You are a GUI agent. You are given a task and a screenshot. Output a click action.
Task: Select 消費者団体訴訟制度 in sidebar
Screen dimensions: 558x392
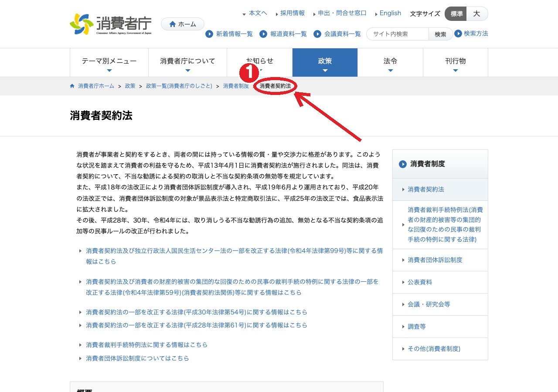pos(440,260)
